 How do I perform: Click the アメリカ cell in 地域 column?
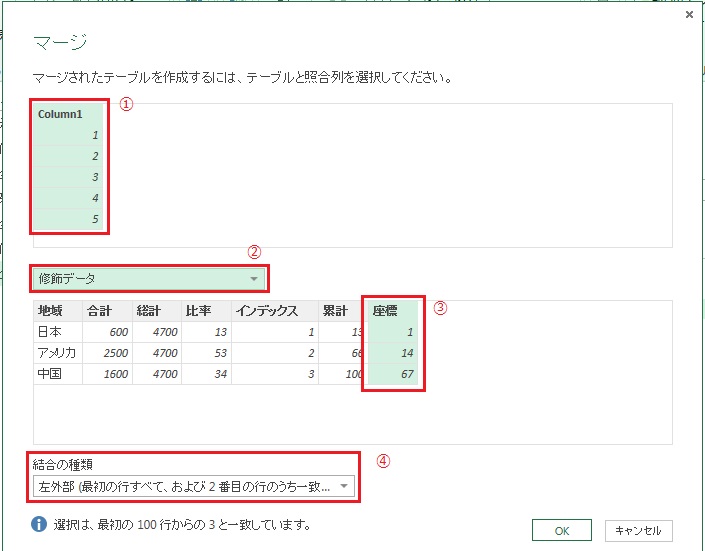point(58,353)
